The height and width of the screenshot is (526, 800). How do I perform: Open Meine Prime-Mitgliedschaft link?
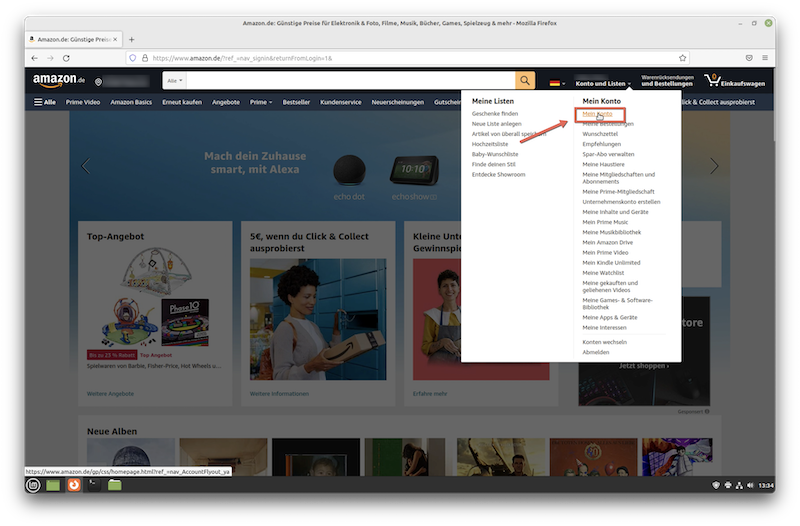click(618, 192)
